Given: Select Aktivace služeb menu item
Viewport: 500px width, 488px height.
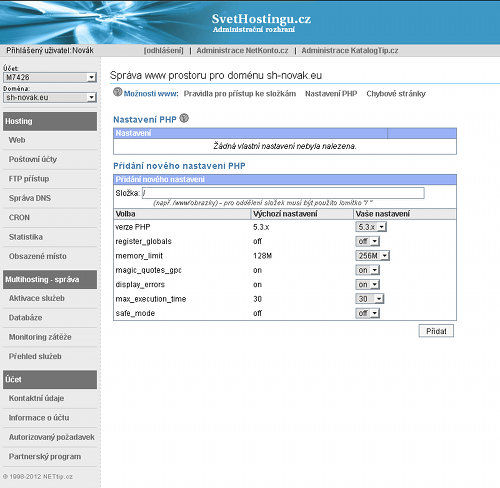Looking at the screenshot, I should [x=37, y=298].
